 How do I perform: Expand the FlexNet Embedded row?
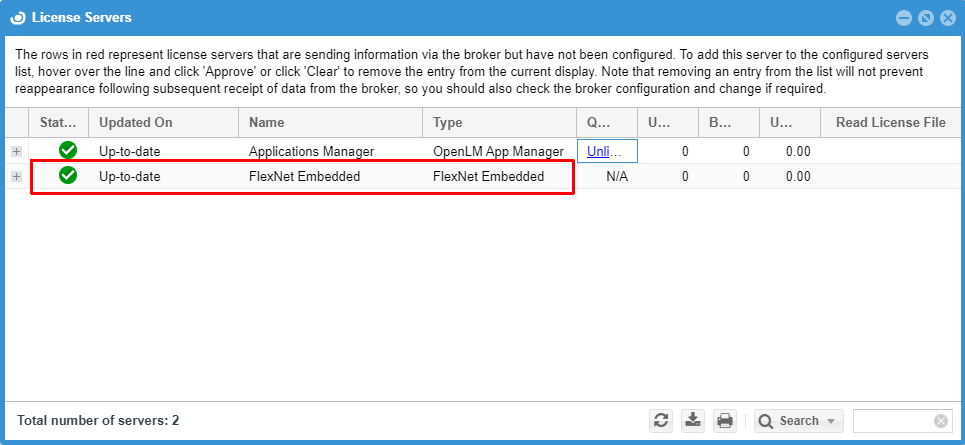pyautogui.click(x=16, y=176)
